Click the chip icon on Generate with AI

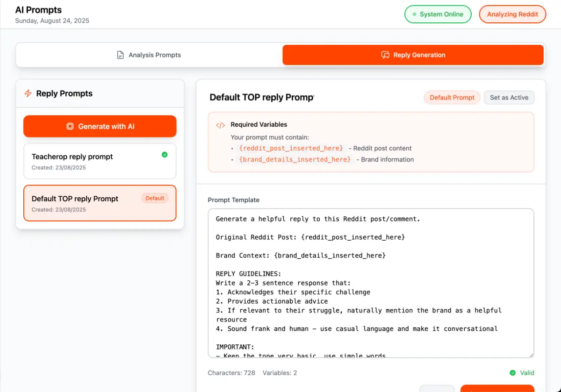(70, 126)
